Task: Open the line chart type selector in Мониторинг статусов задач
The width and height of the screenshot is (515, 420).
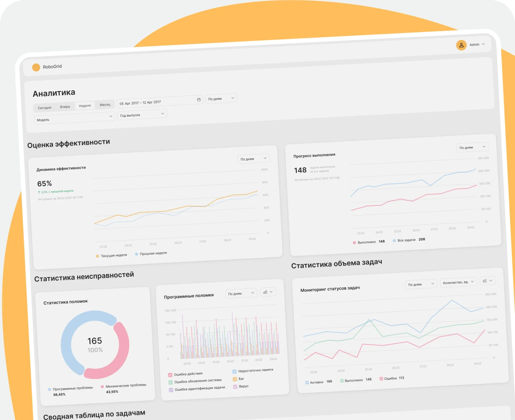Action: [x=487, y=281]
